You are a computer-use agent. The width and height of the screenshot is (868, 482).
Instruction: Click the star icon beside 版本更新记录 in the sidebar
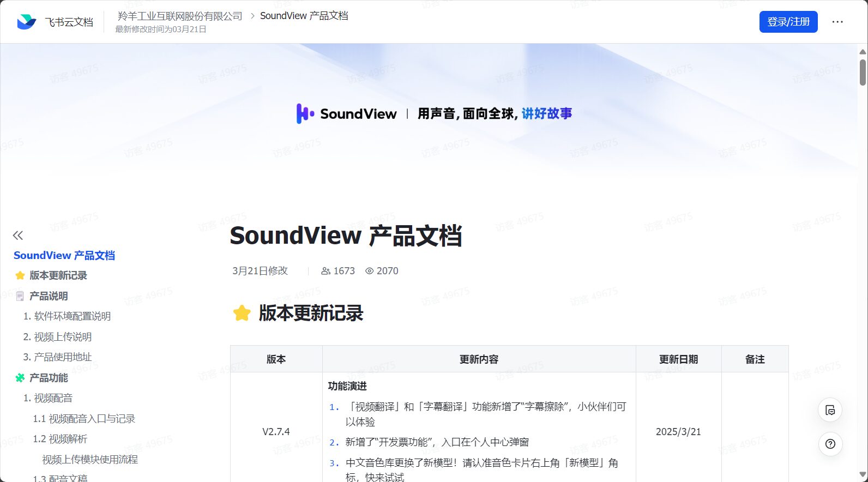click(20, 275)
